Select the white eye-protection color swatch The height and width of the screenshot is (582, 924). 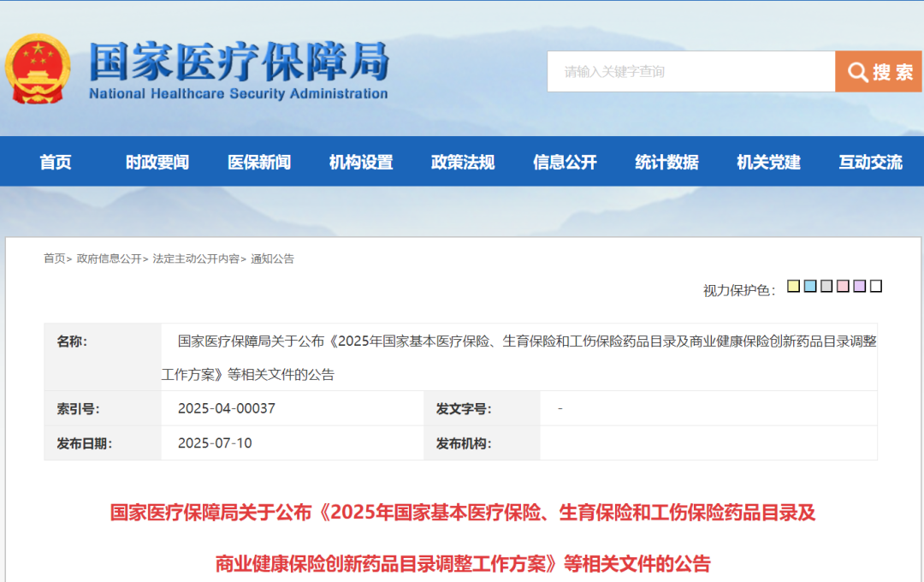point(876,286)
